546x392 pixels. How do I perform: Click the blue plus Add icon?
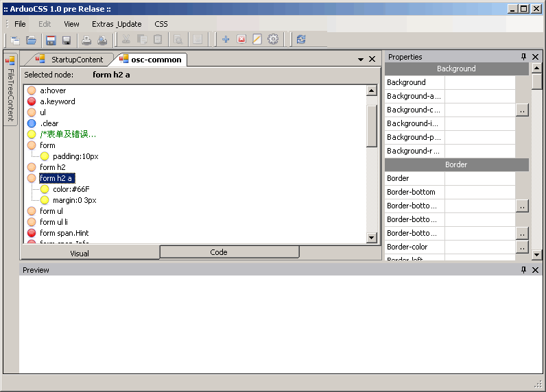[226, 39]
